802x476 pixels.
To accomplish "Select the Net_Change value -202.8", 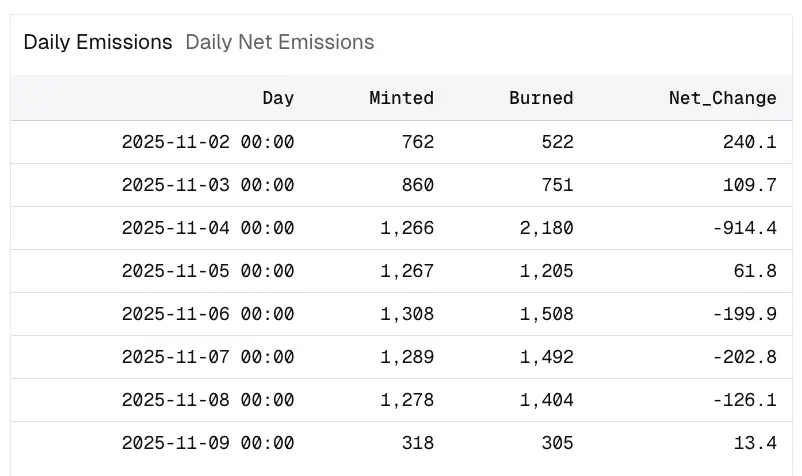I will (744, 357).
